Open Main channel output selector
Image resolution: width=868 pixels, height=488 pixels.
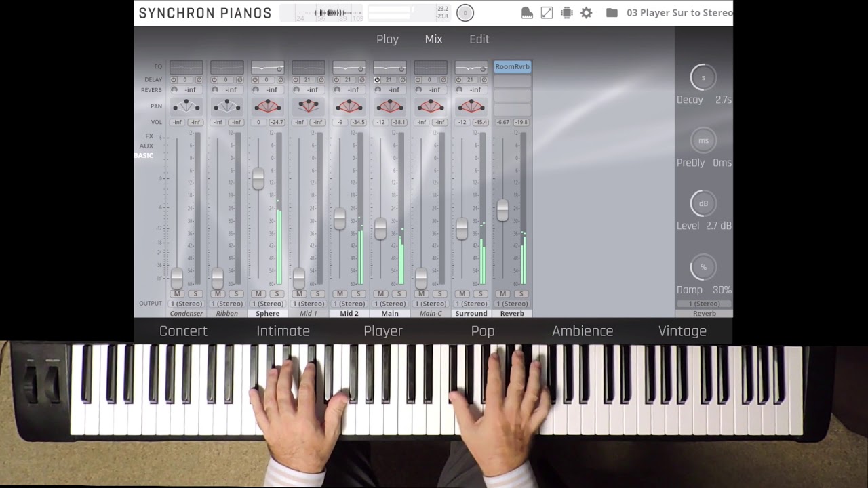[390, 304]
